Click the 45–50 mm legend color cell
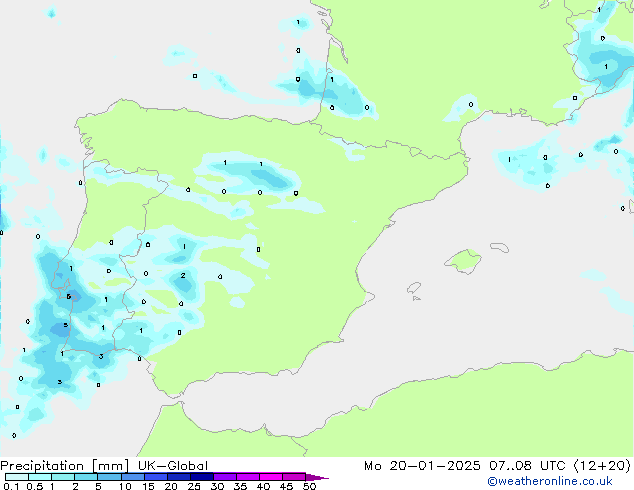This screenshot has width=634, height=490. 294,477
